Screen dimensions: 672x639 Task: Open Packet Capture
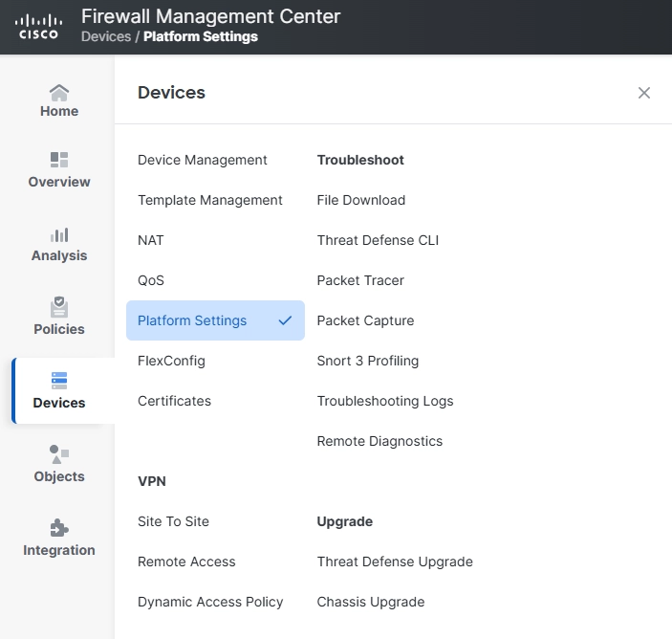tap(365, 320)
